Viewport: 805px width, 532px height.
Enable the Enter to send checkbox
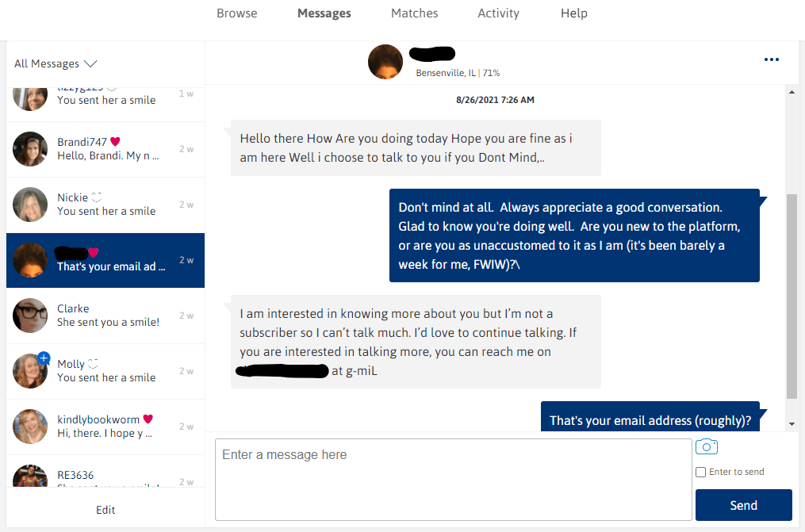click(x=700, y=473)
